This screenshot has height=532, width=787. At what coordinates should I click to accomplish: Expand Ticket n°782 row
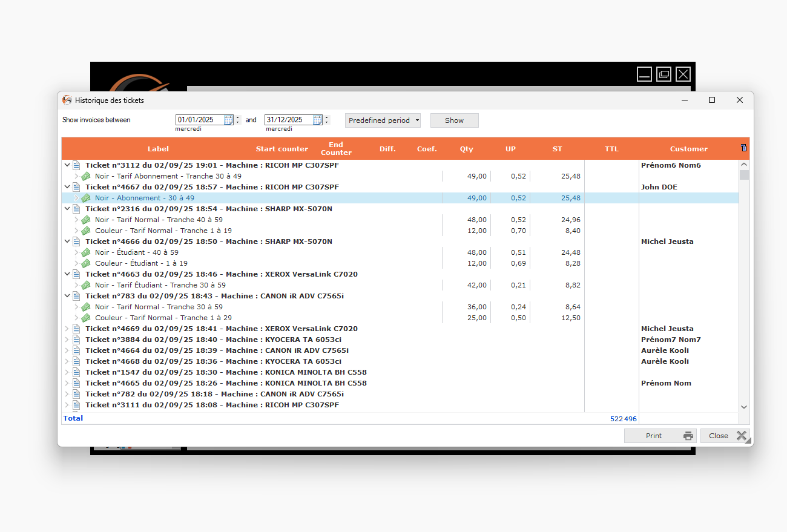67,394
